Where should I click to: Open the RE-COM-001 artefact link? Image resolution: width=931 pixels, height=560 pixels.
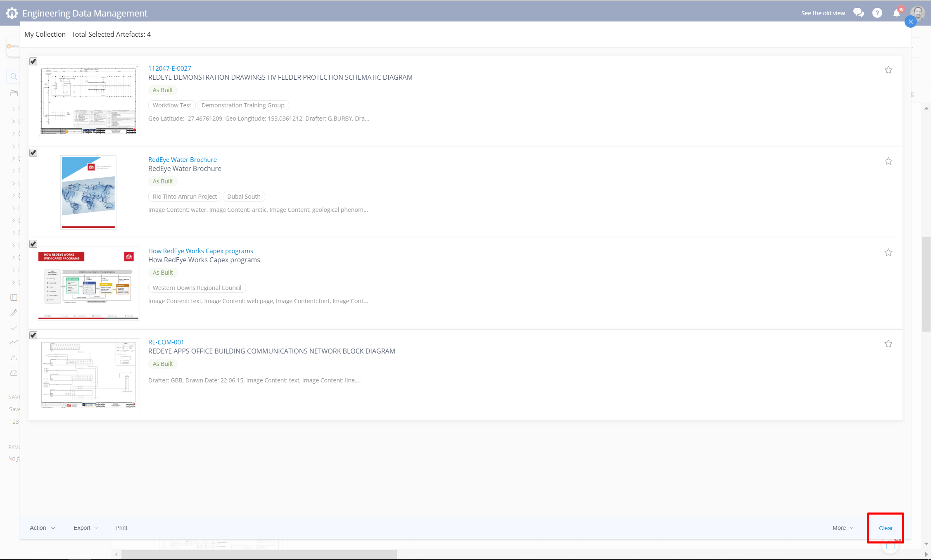pos(166,342)
